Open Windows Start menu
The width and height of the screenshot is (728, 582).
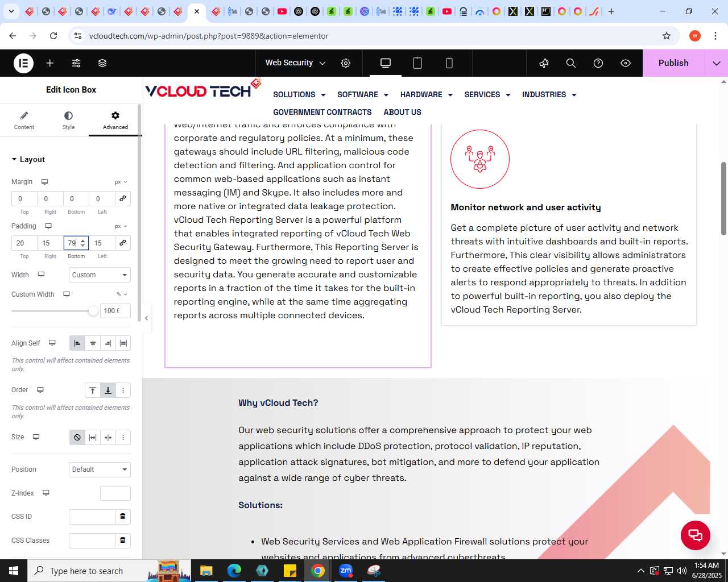point(14,571)
